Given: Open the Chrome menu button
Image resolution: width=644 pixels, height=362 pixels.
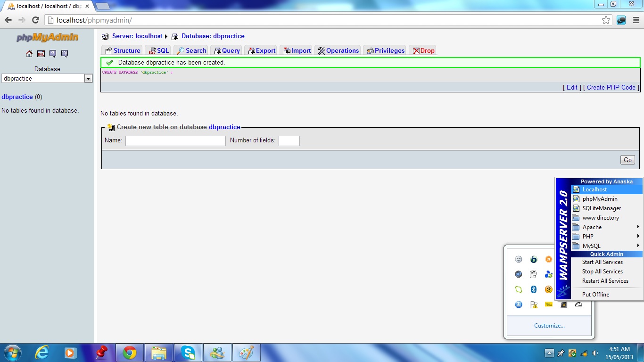Looking at the screenshot, I should tap(636, 20).
